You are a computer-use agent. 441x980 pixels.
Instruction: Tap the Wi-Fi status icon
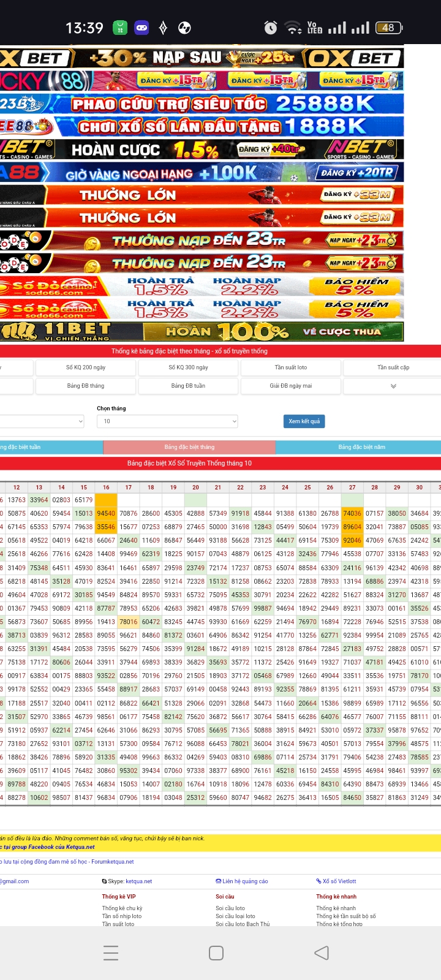[x=294, y=28]
